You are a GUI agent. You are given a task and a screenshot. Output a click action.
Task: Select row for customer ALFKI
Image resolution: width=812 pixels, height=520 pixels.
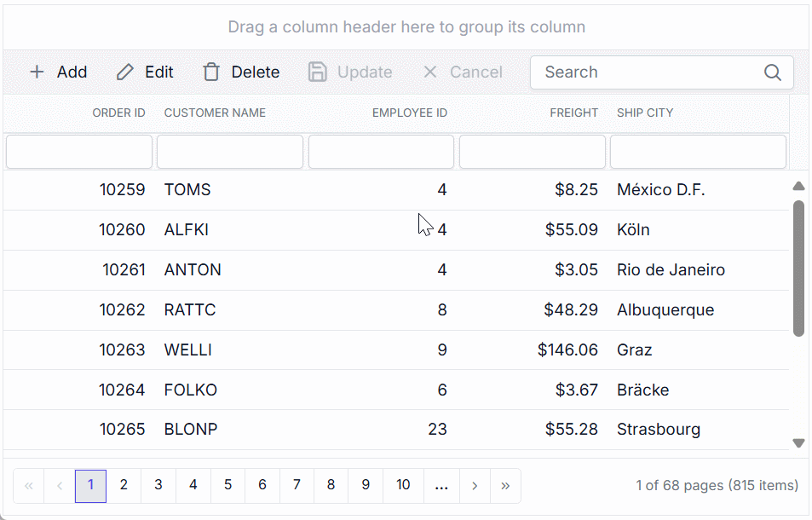point(341,229)
